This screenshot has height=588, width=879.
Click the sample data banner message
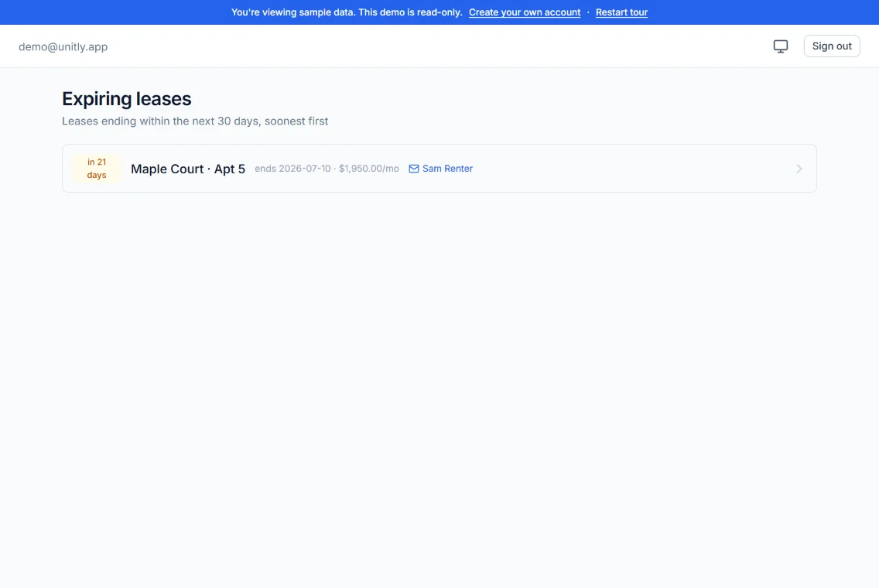[x=347, y=12]
